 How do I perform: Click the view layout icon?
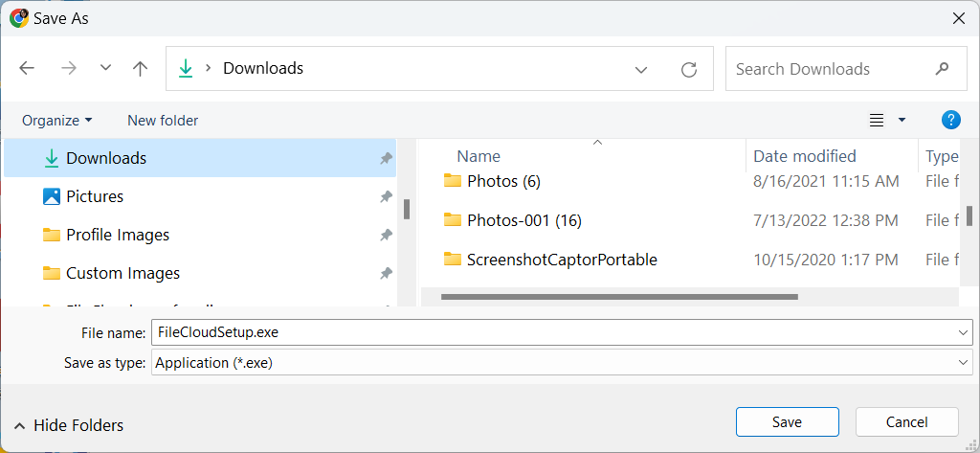(x=876, y=120)
